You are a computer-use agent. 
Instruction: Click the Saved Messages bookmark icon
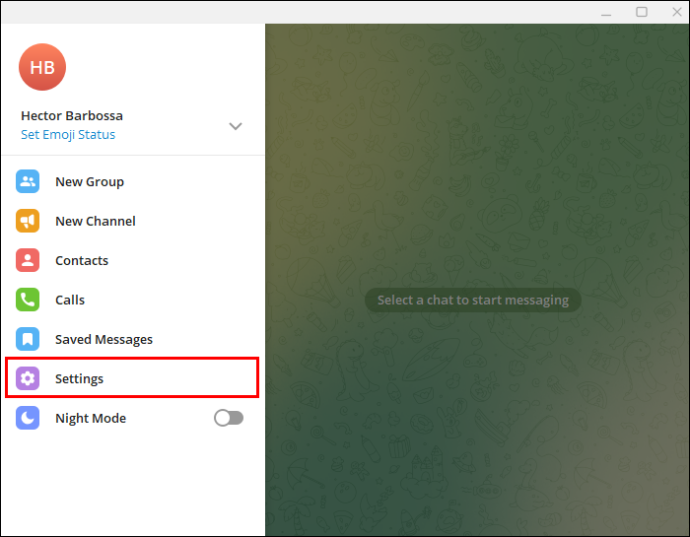[x=28, y=339]
